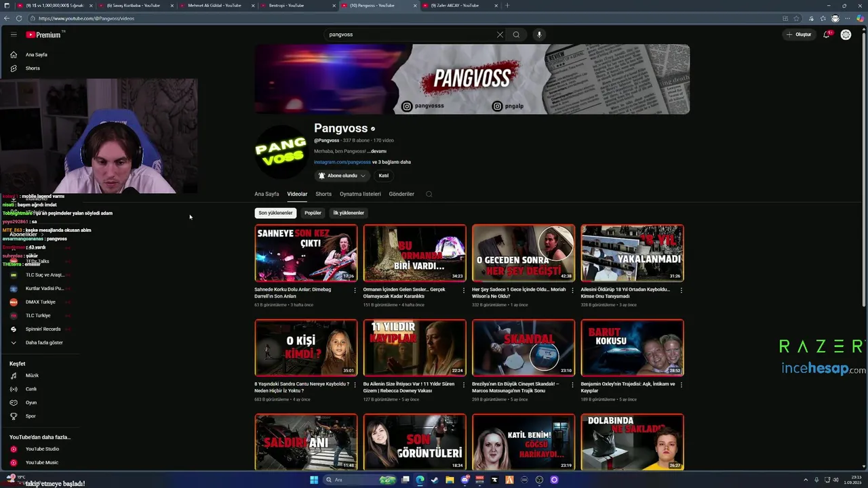The image size is (868, 488).
Task: Open more options for Benjamin Oxley video
Action: point(681,385)
